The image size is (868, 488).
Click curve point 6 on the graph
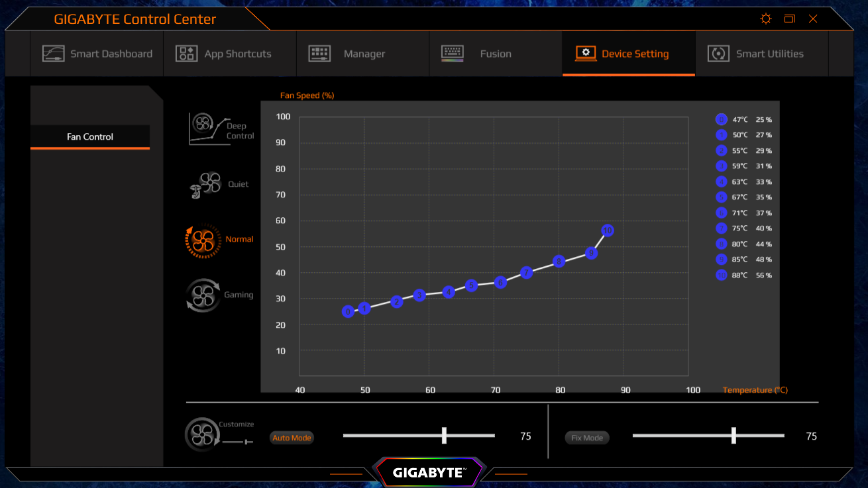pyautogui.click(x=501, y=283)
